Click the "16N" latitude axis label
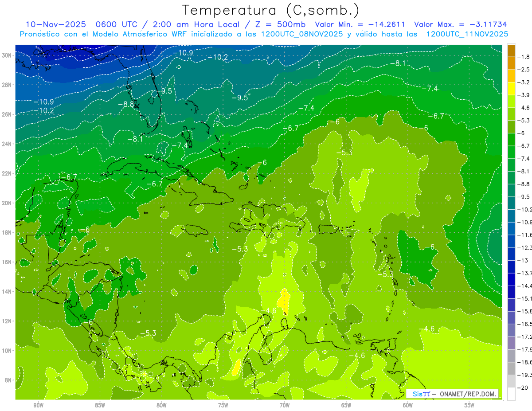The image size is (532, 411). click(x=7, y=262)
